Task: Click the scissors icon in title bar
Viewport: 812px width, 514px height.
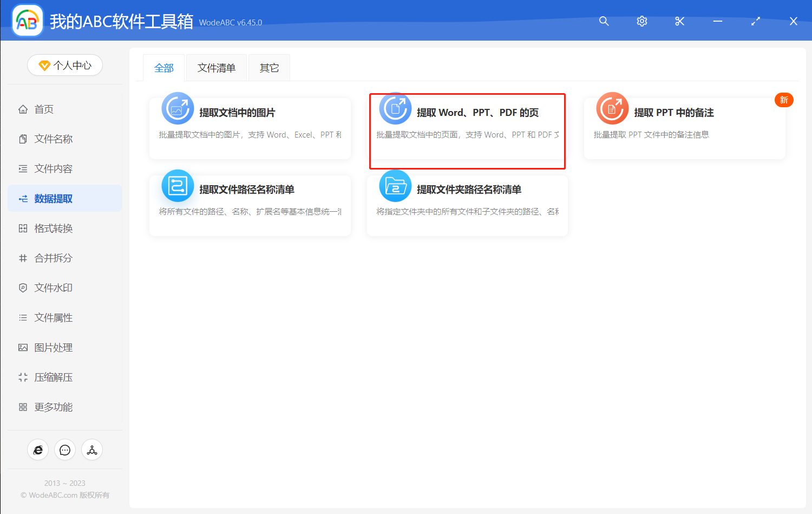Action: 679,21
